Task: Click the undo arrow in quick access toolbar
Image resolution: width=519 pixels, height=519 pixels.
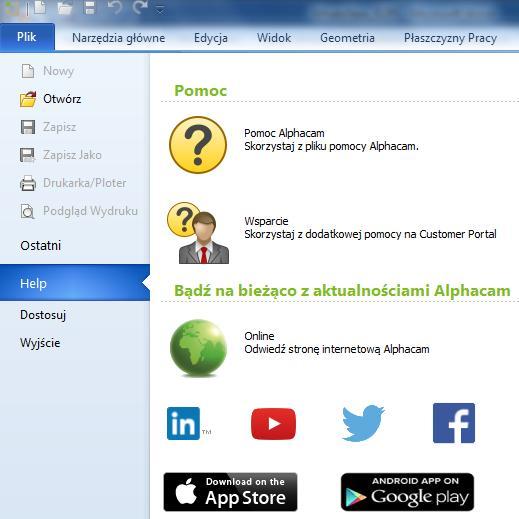Action: pyautogui.click(x=115, y=7)
